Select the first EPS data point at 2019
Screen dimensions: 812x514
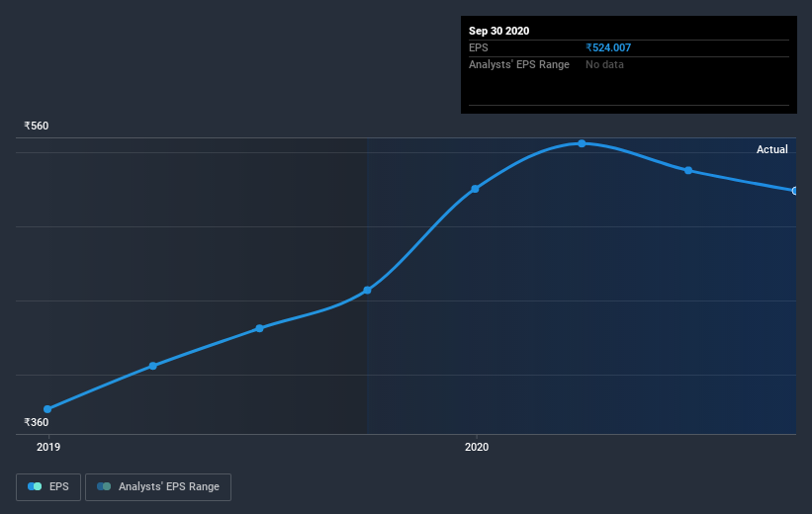click(x=47, y=409)
